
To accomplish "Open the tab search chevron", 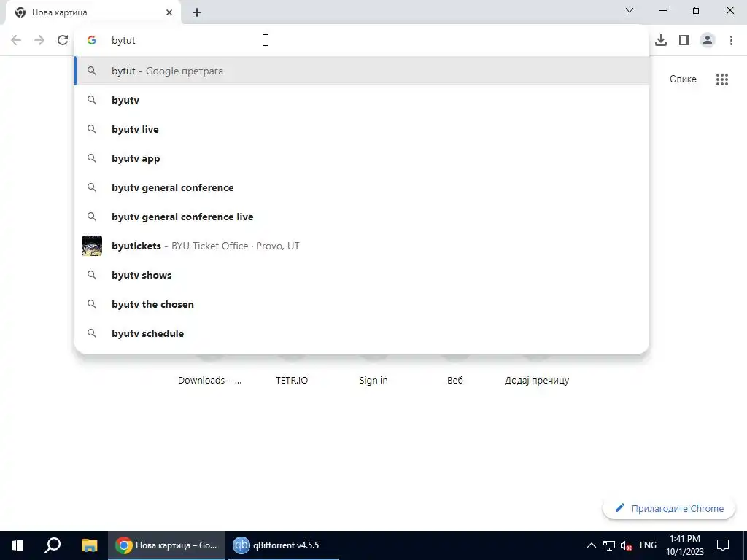I will (630, 10).
